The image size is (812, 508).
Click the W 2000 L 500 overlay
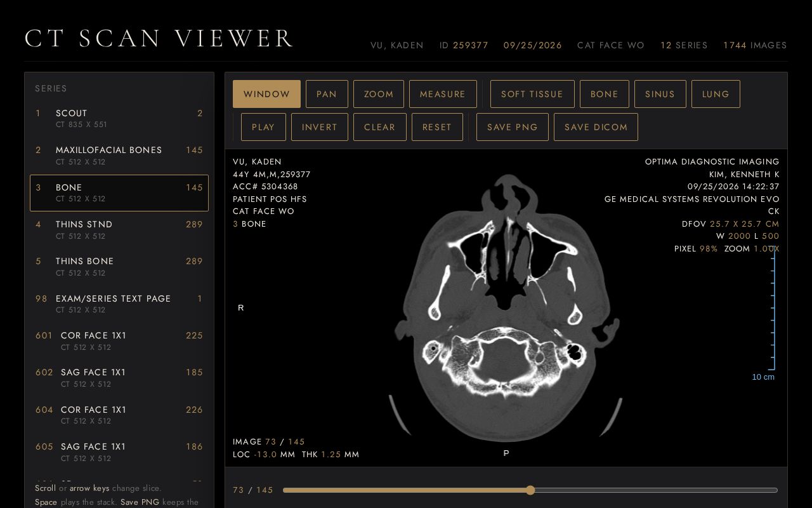748,236
